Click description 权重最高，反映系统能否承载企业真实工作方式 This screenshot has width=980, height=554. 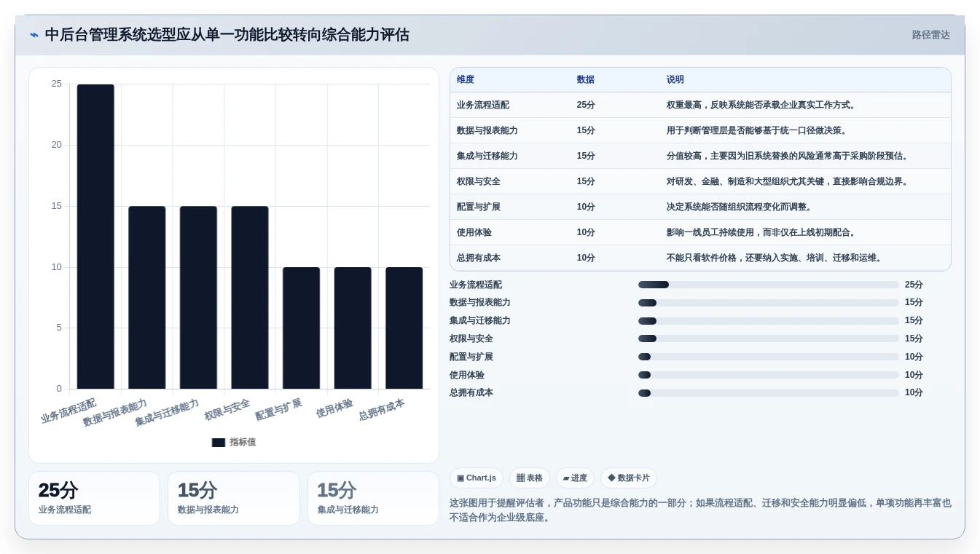pyautogui.click(x=761, y=105)
